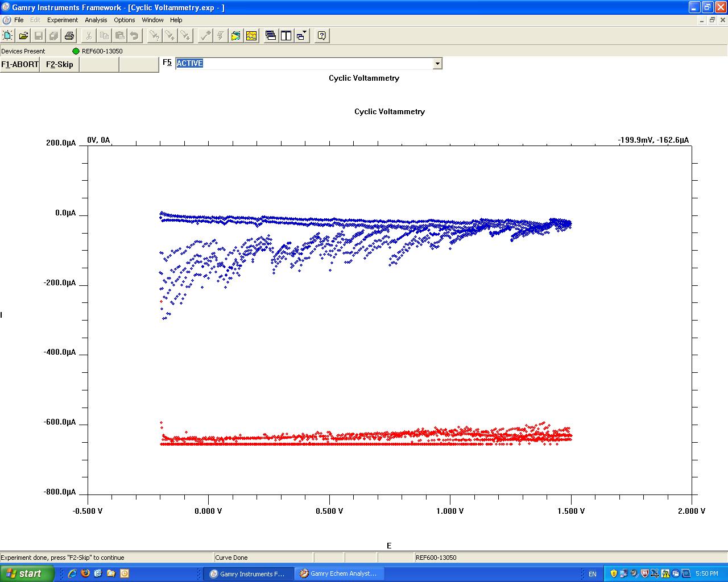Open the Help menu
Screen dimensions: 728x582
(176, 20)
